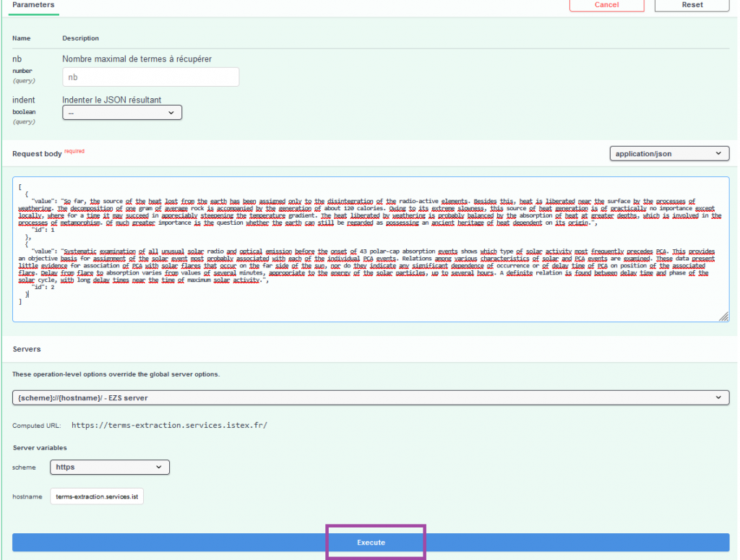740x560 pixels.
Task: Click the Execute button
Action: [371, 542]
